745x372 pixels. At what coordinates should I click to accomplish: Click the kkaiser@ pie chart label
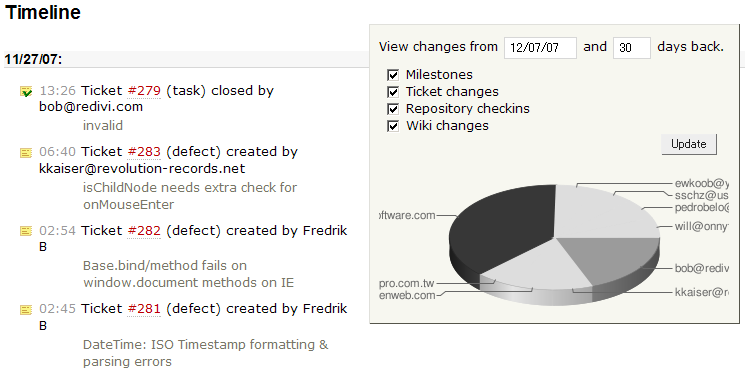pyautogui.click(x=701, y=292)
